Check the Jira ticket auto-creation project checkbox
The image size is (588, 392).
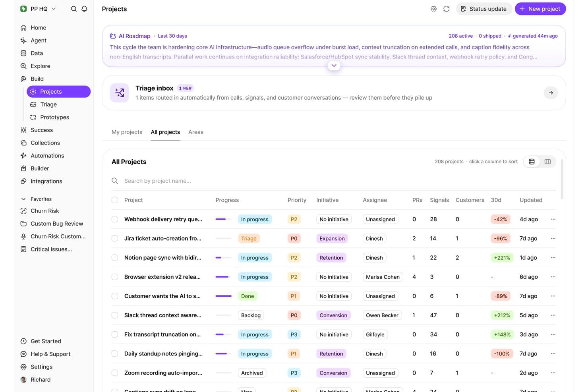point(115,238)
